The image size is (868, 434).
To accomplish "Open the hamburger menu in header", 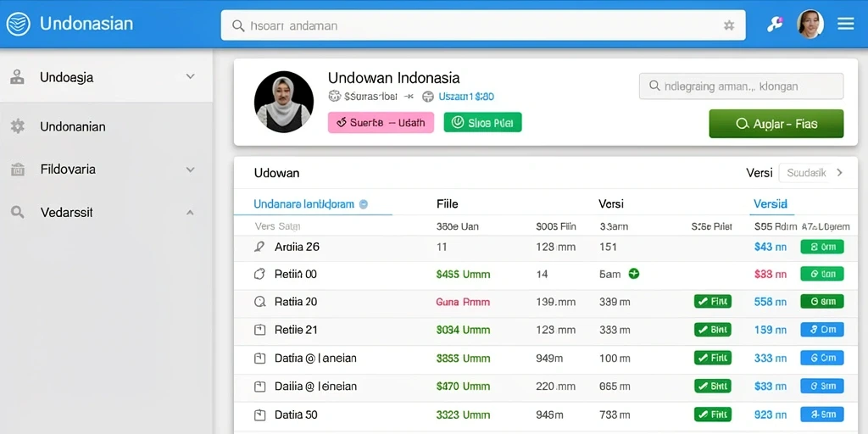I will [x=845, y=24].
